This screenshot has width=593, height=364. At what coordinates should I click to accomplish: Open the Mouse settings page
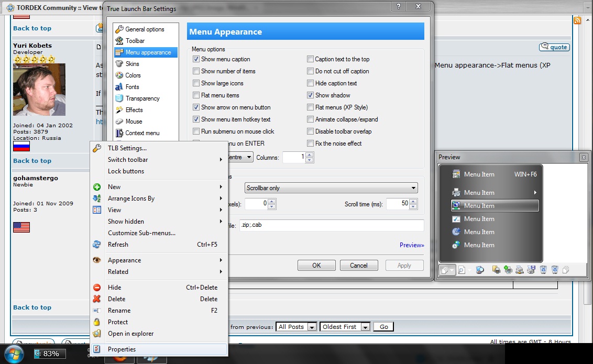coord(129,122)
